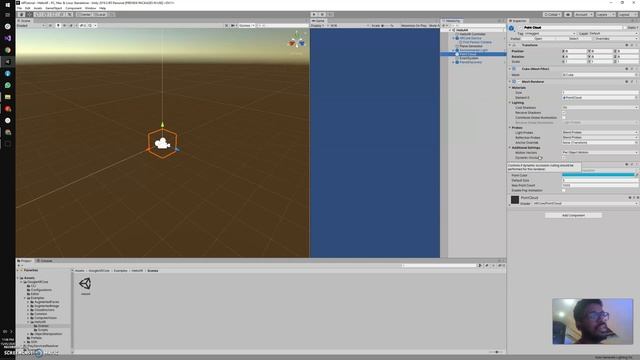Open the Layers dropdown in the toolbar
The height and width of the screenshot is (360, 640).
point(605,14)
